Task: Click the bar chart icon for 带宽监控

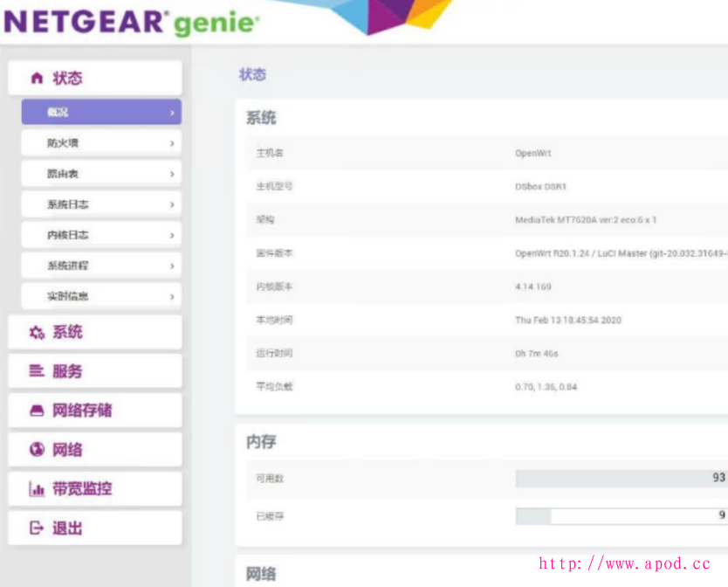Action: pos(36,489)
